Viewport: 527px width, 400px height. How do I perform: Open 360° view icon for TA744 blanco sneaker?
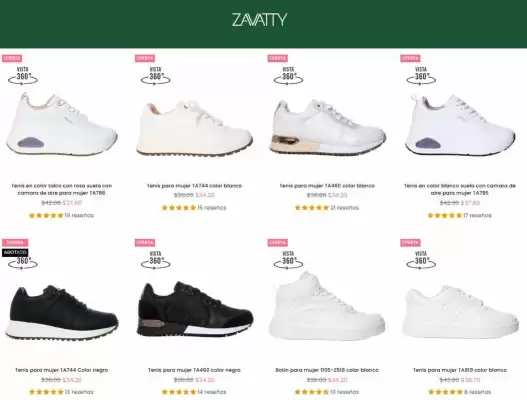(156, 76)
